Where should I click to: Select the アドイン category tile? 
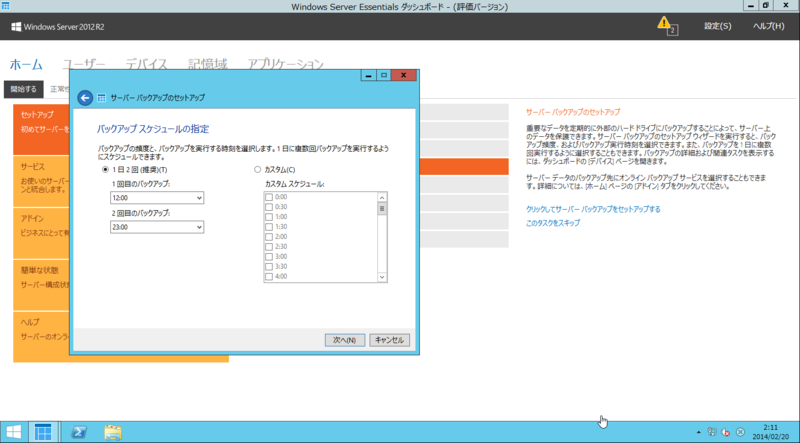[x=41, y=233]
